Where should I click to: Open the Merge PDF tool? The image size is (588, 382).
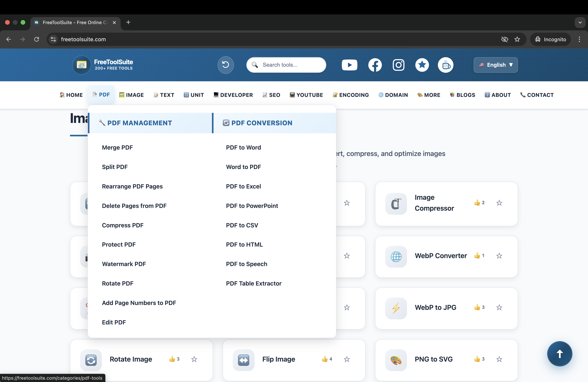(117, 147)
